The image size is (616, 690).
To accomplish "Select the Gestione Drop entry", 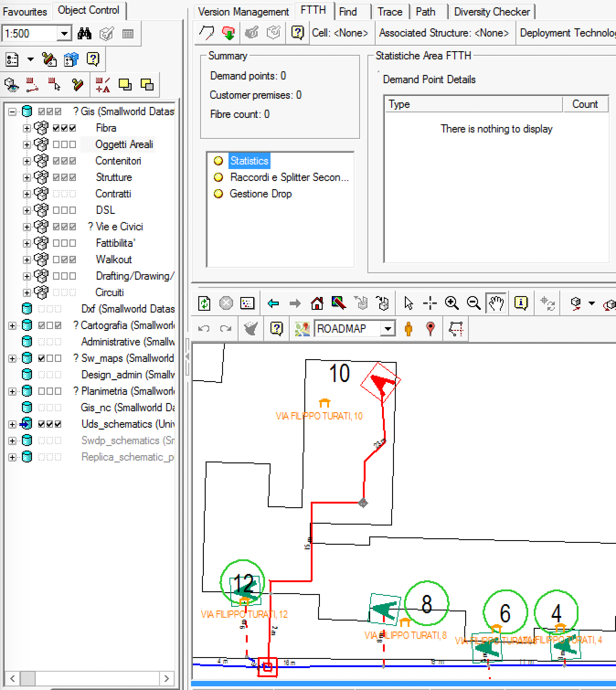I will pyautogui.click(x=260, y=194).
